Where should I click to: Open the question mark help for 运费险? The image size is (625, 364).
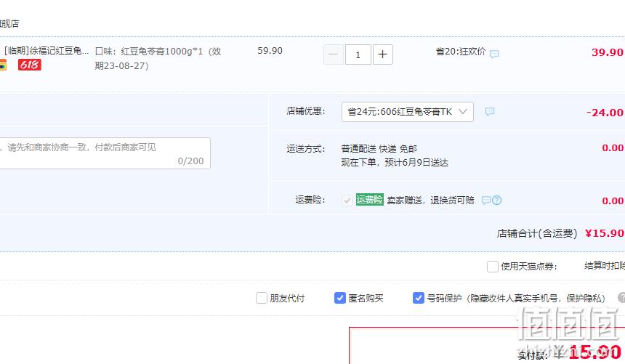pyautogui.click(x=496, y=200)
